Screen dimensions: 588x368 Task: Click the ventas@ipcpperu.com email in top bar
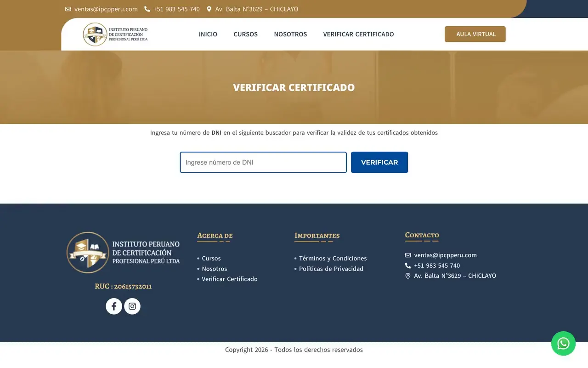[106, 9]
